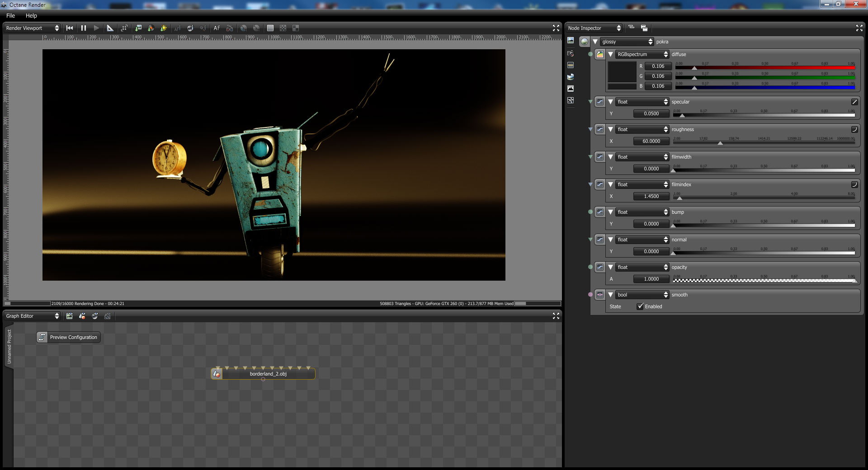Uncheck the smooth Enabled checkbox

[640, 306]
